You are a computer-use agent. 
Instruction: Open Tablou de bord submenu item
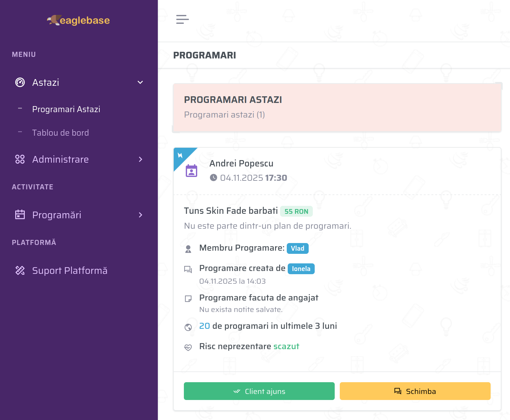[60, 133]
